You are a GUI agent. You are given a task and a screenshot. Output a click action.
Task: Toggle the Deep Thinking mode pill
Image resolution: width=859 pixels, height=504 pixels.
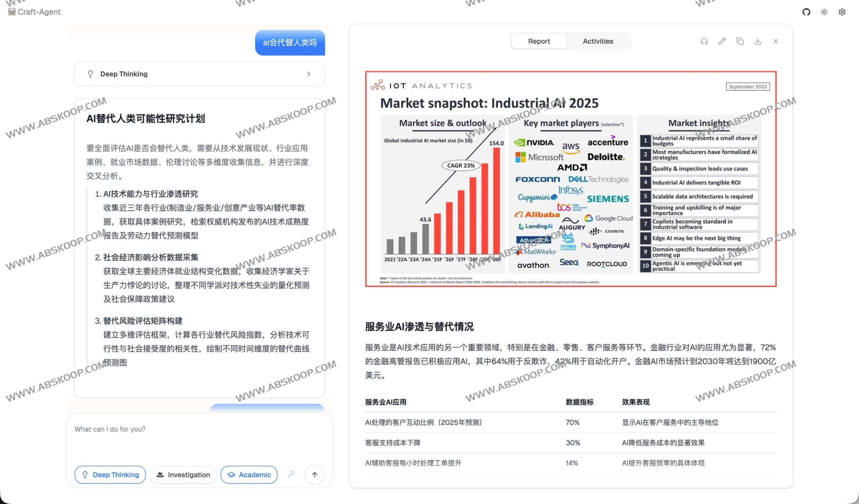(x=110, y=474)
